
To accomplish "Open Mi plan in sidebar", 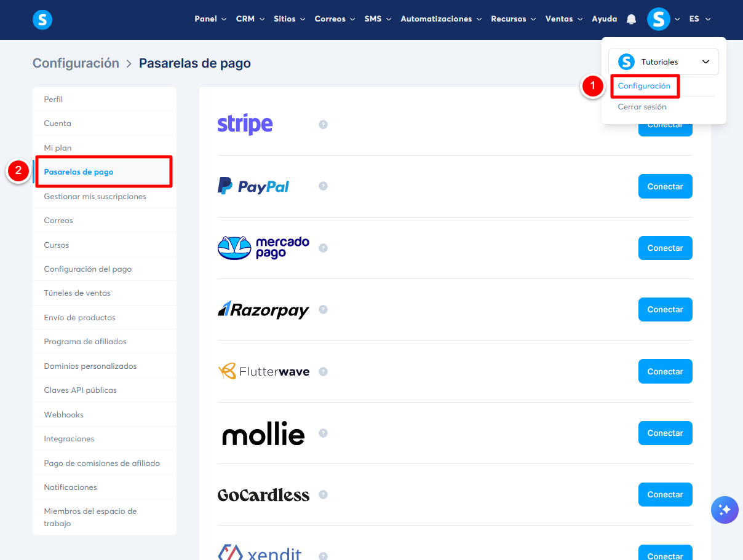I will 105,148.
